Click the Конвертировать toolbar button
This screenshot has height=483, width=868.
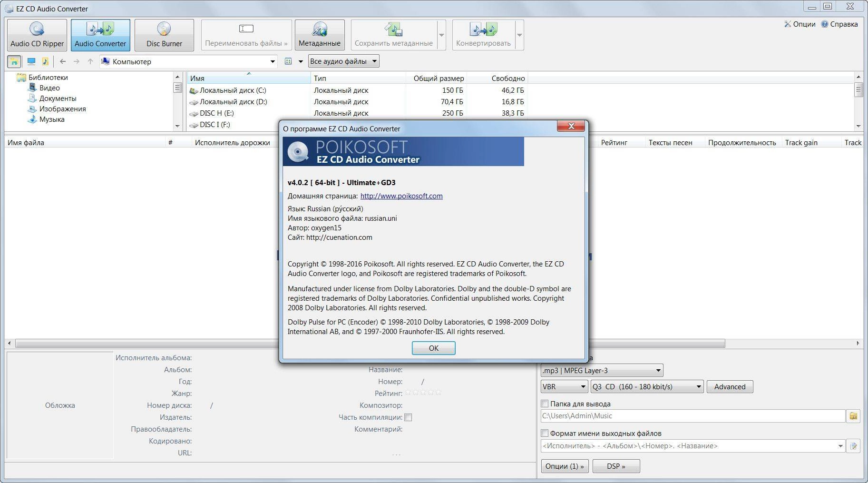pyautogui.click(x=483, y=35)
